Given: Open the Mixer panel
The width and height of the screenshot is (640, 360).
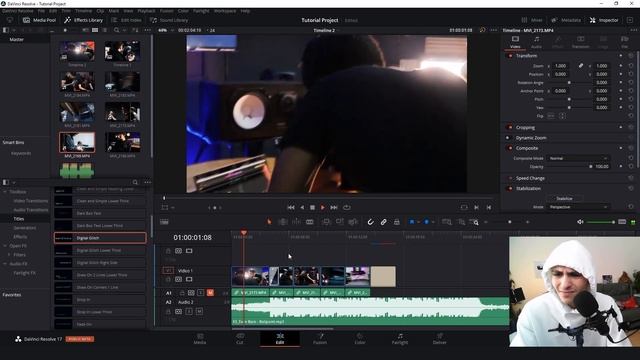Looking at the screenshot, I should (532, 20).
